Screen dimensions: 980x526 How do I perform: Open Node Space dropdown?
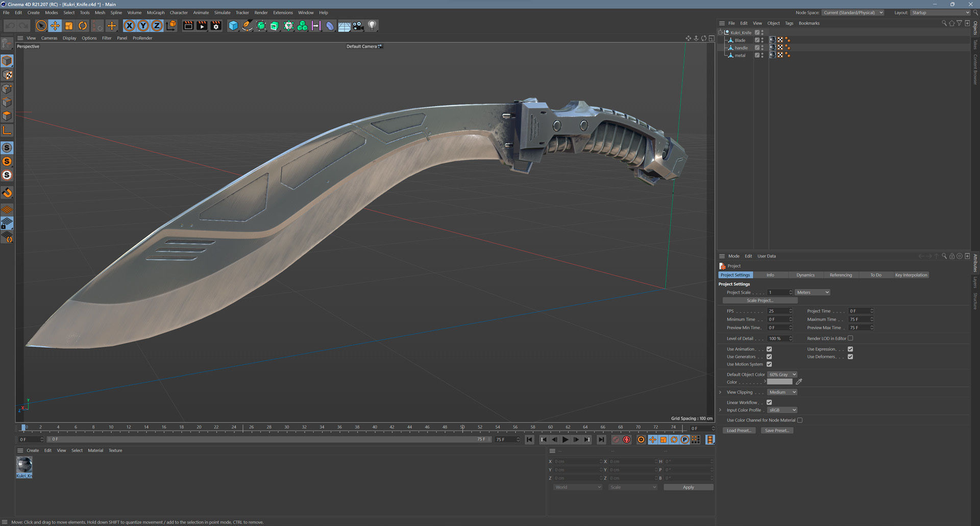pyautogui.click(x=853, y=13)
